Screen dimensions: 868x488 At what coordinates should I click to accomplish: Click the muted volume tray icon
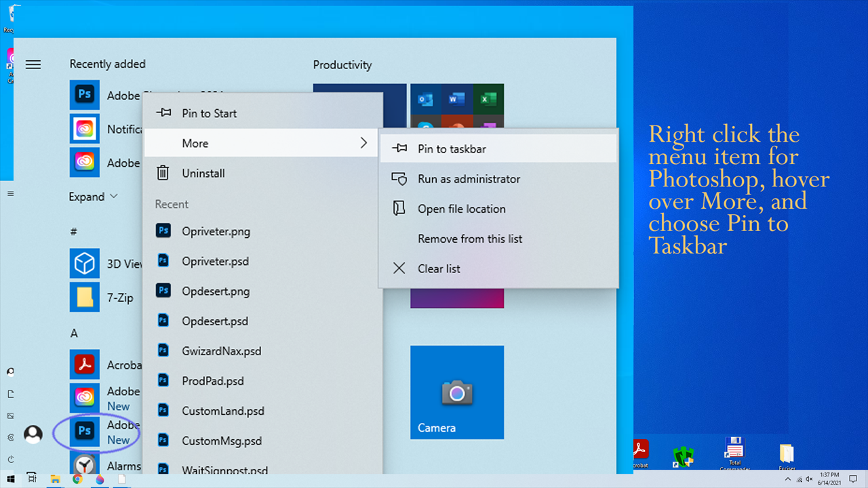coord(809,479)
